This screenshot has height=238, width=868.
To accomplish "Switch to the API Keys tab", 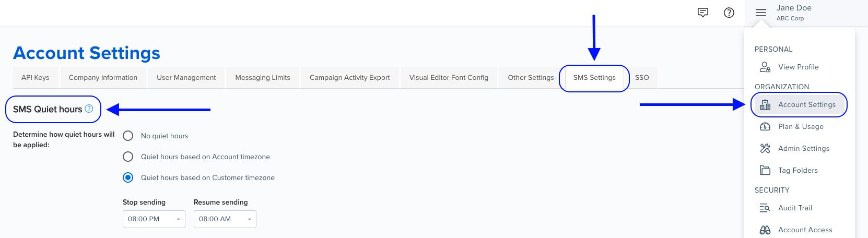I will (35, 77).
